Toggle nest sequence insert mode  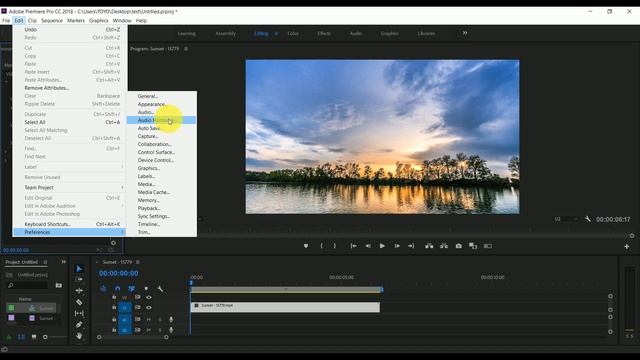(x=103, y=289)
